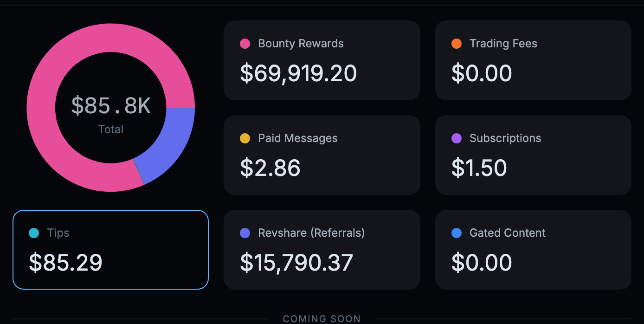Click the $85.8K total in donut center
Viewport: 644px width, 324px height.
111,105
